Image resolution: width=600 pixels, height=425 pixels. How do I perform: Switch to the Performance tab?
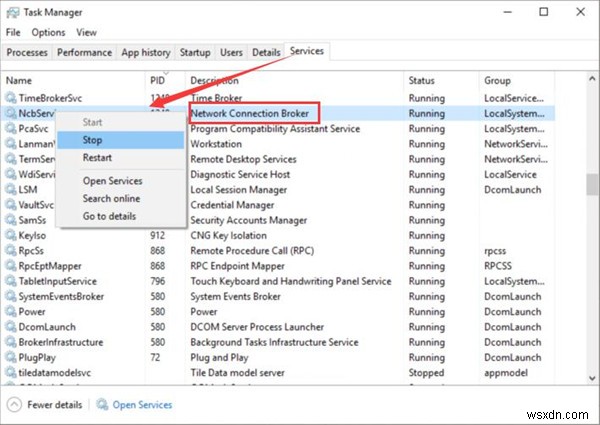pyautogui.click(x=84, y=52)
